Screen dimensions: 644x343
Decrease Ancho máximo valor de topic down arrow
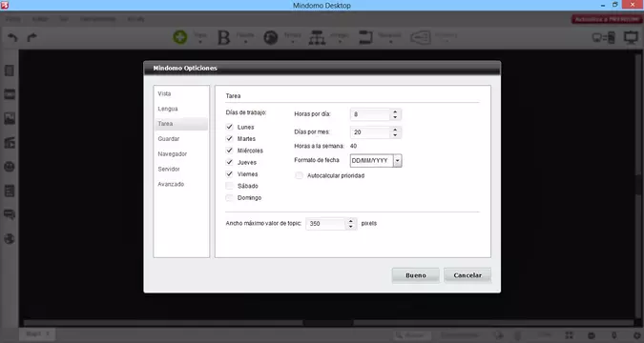click(x=350, y=227)
